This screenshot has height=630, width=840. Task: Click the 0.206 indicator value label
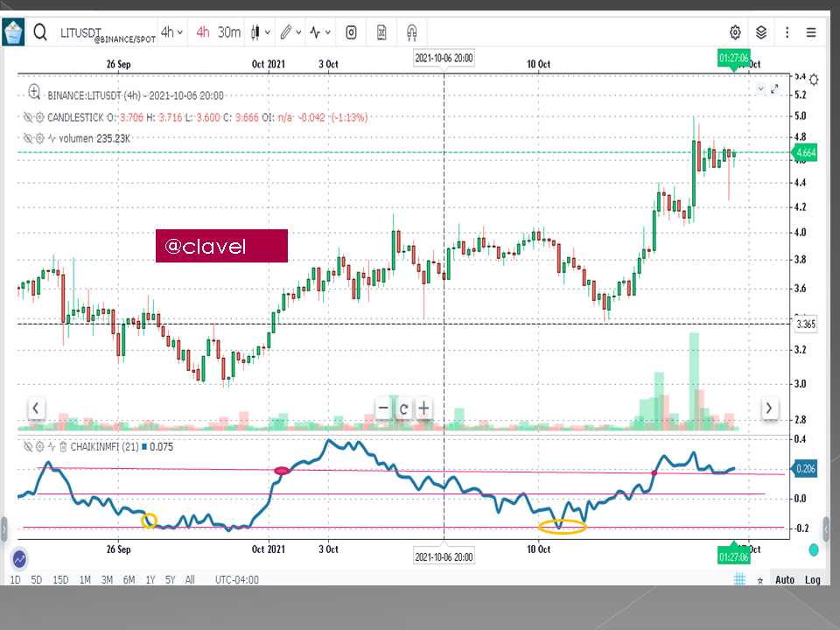(805, 469)
